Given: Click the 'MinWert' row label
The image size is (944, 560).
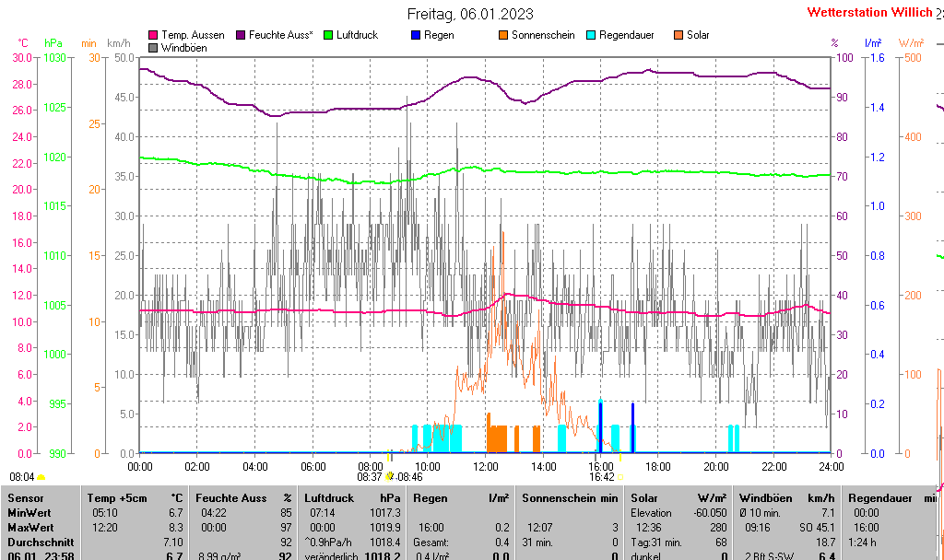Looking at the screenshot, I should click(x=29, y=513).
